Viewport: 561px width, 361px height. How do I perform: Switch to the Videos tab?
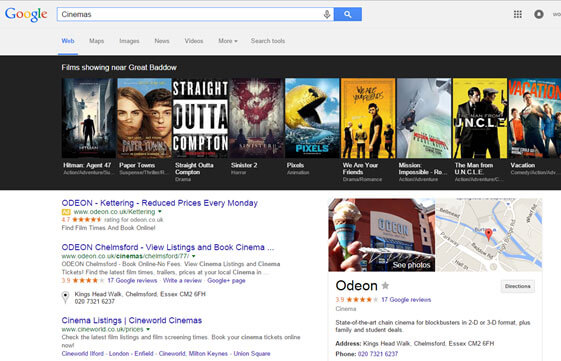tap(194, 41)
